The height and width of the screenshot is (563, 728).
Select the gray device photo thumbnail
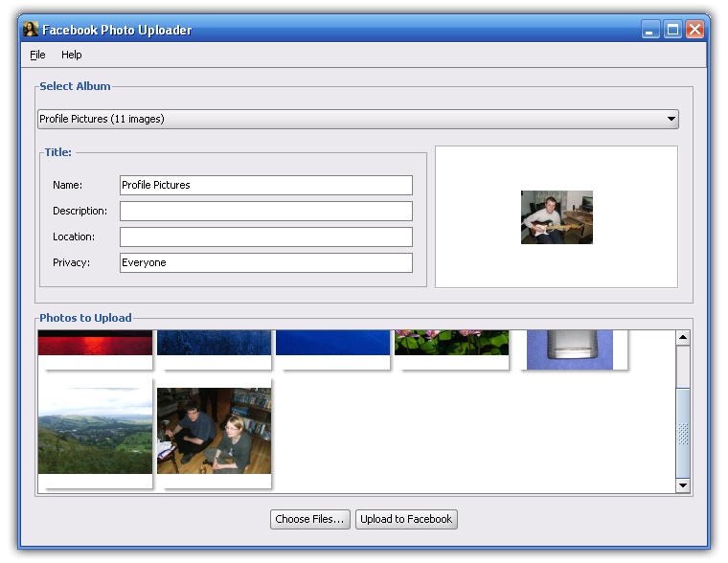click(x=570, y=350)
